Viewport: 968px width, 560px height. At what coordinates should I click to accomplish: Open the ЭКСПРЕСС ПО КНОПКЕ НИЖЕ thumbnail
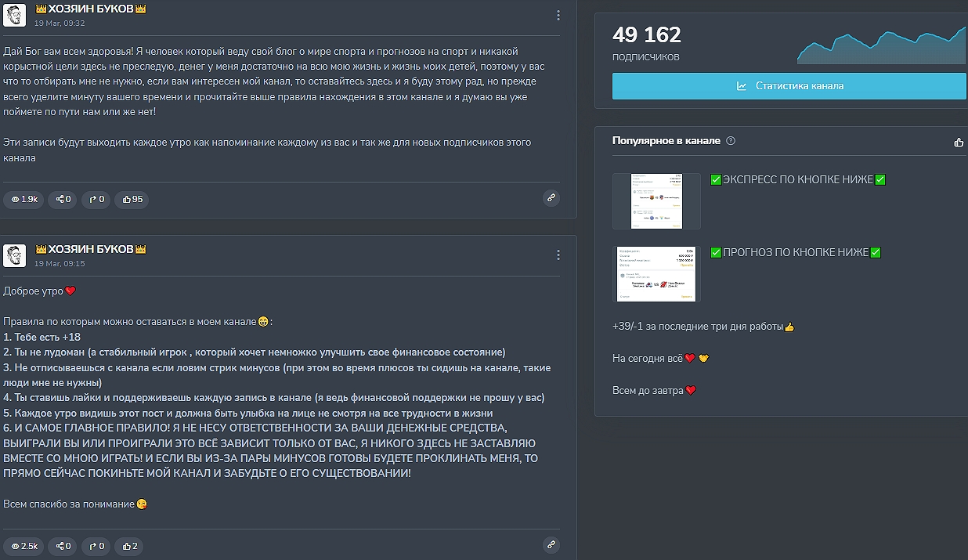click(656, 201)
